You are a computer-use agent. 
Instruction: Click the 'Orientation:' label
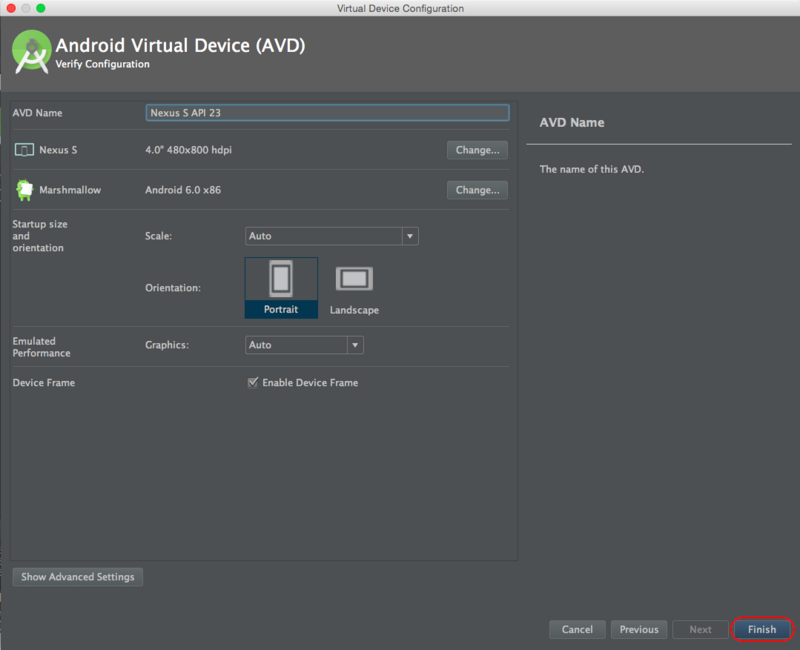173,288
